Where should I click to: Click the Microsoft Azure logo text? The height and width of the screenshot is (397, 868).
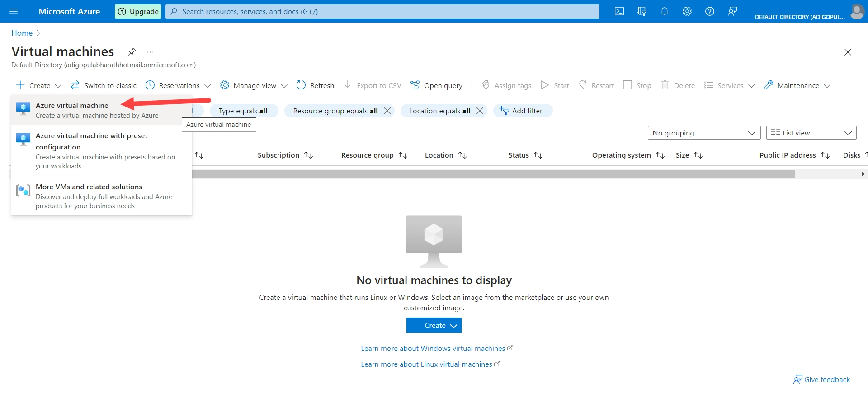[x=69, y=11]
